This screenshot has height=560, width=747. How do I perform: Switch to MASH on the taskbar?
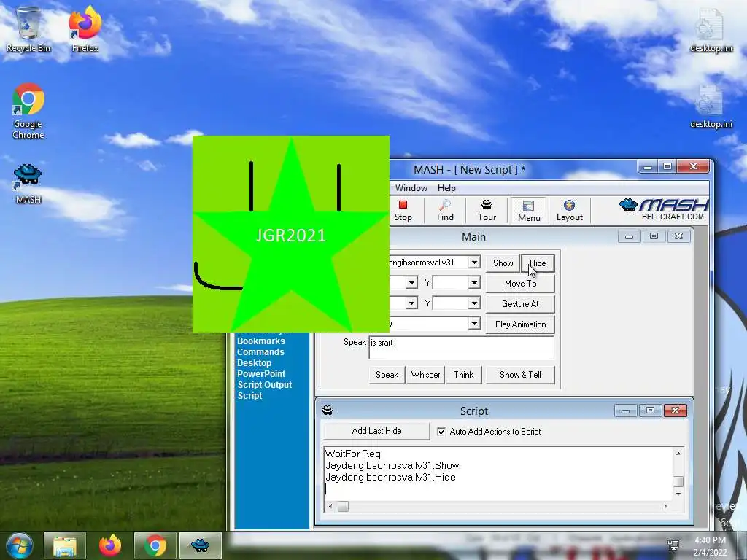(x=200, y=545)
